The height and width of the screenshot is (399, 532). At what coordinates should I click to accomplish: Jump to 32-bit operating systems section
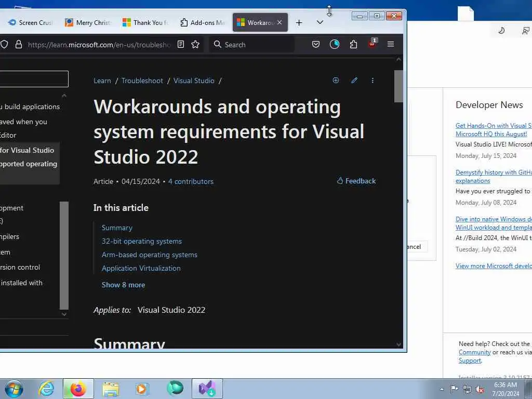tap(142, 241)
